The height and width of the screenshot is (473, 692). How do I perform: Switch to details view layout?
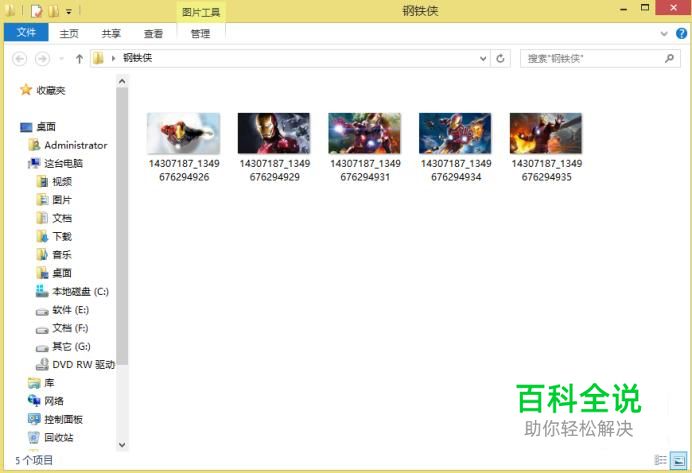click(661, 460)
